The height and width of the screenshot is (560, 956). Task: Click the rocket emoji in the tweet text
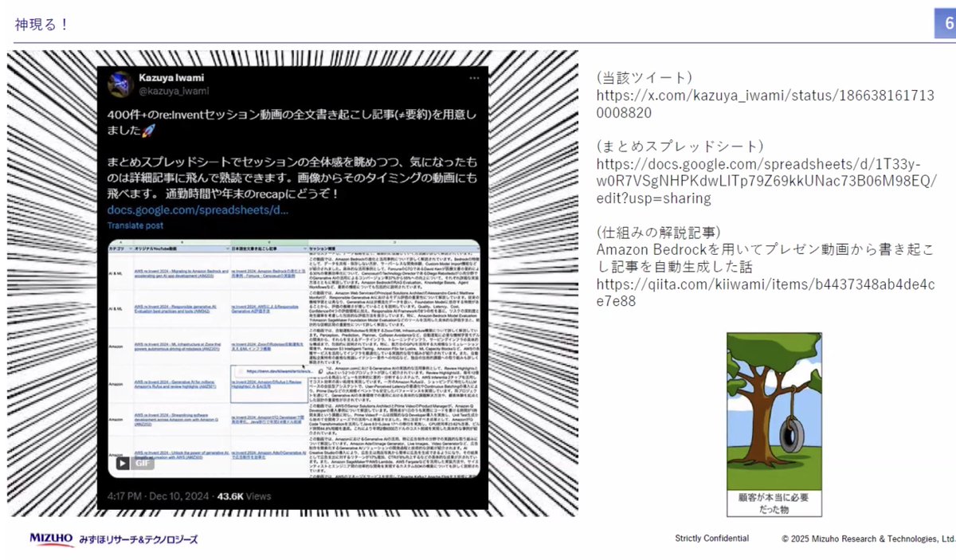[150, 129]
